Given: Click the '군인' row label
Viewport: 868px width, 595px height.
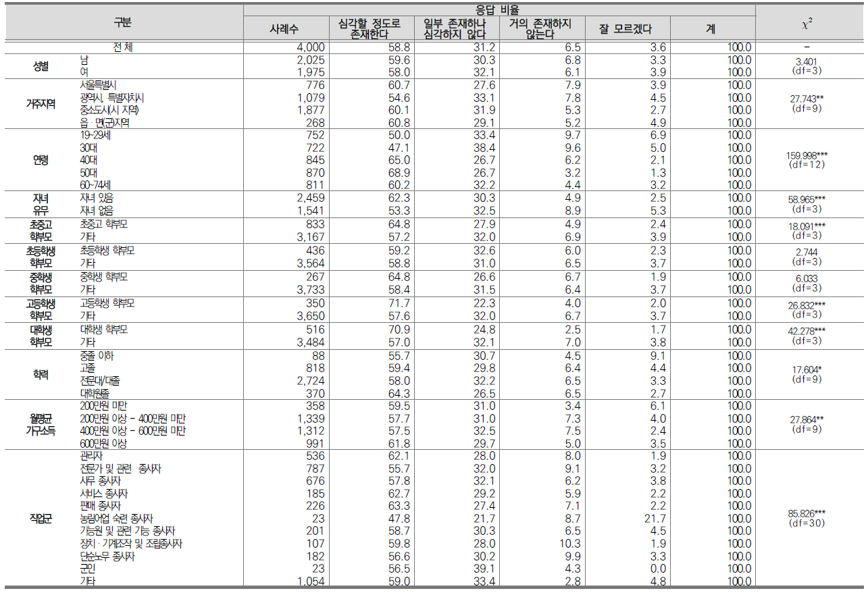Looking at the screenshot, I should (88, 569).
